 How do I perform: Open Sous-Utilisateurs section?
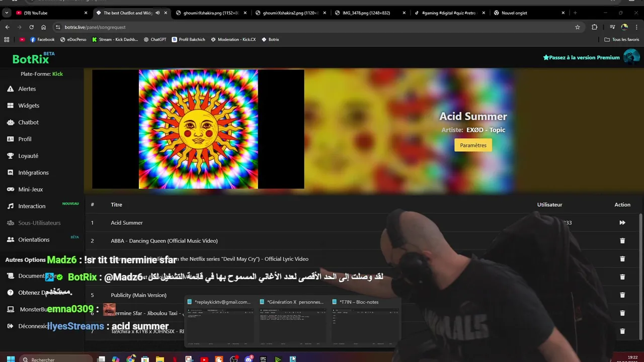(x=39, y=223)
